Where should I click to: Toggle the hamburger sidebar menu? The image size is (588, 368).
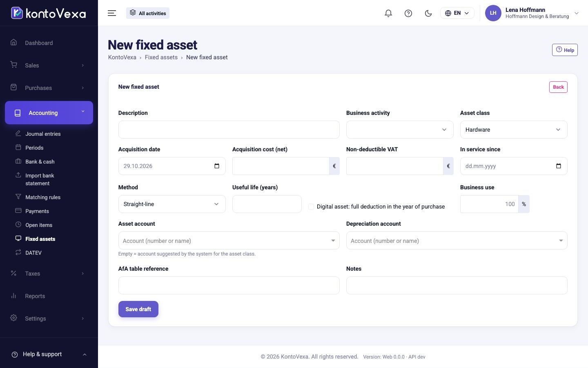click(x=112, y=13)
